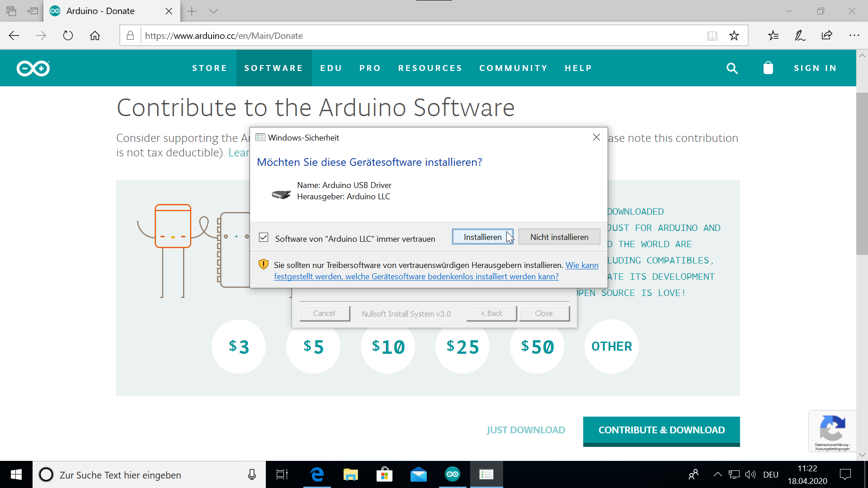Open Microsoft Store taskbar icon
This screenshot has width=868, height=488.
tap(384, 474)
